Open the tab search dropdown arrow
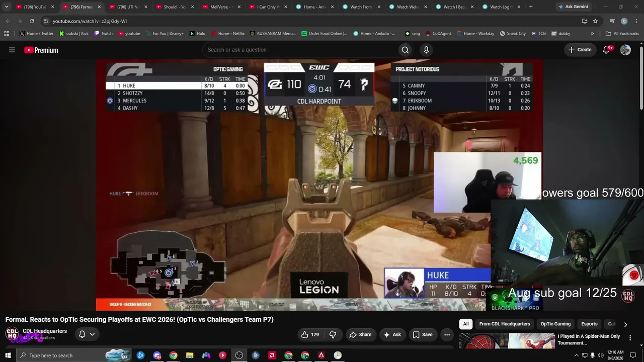The image size is (644, 362). click(7, 7)
